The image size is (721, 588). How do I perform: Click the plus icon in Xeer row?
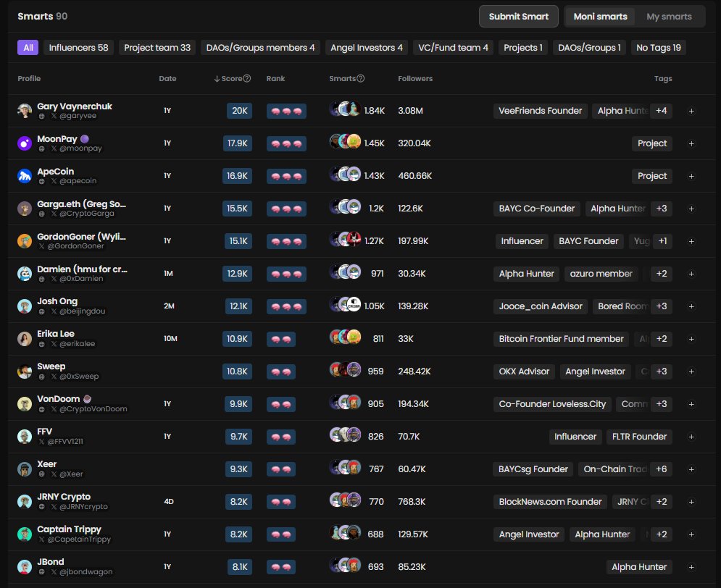(x=691, y=469)
